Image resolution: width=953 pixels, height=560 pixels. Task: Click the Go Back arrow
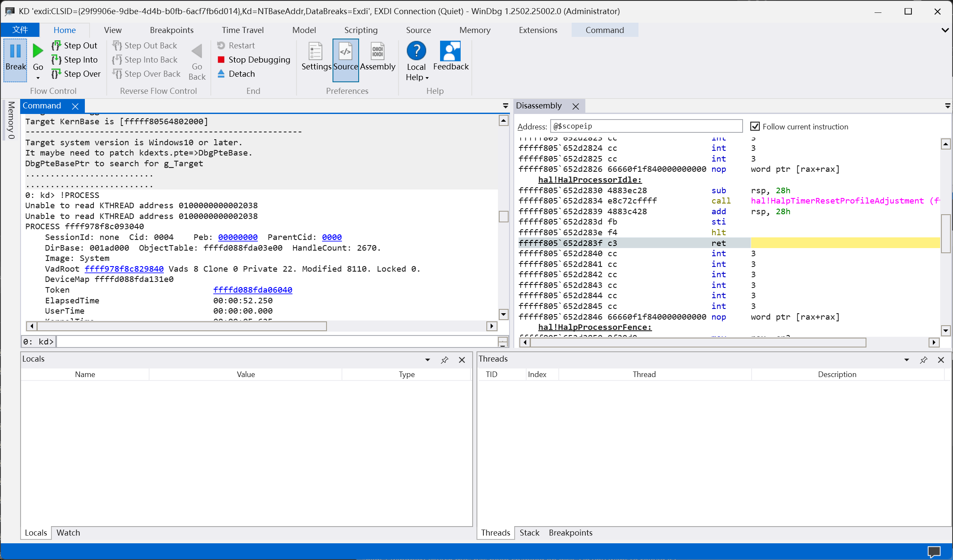click(x=197, y=51)
